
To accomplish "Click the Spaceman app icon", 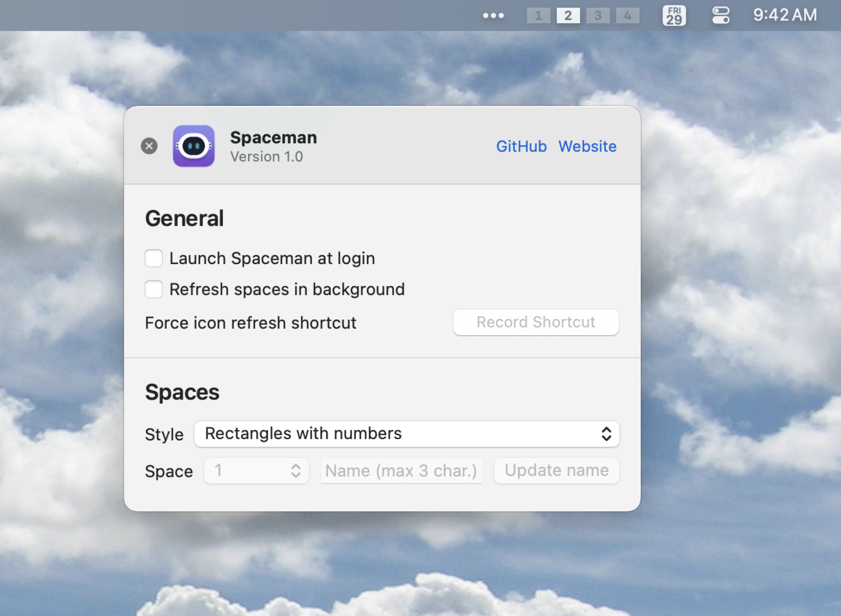I will 194,146.
